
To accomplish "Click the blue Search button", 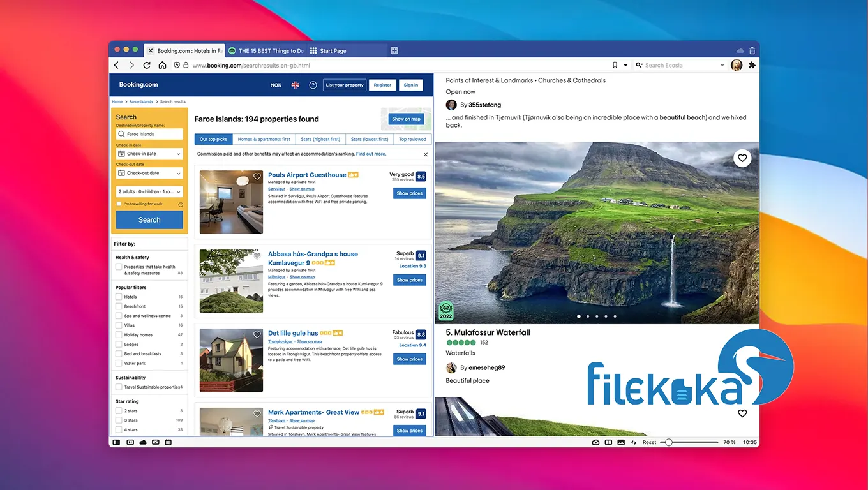I will point(149,219).
